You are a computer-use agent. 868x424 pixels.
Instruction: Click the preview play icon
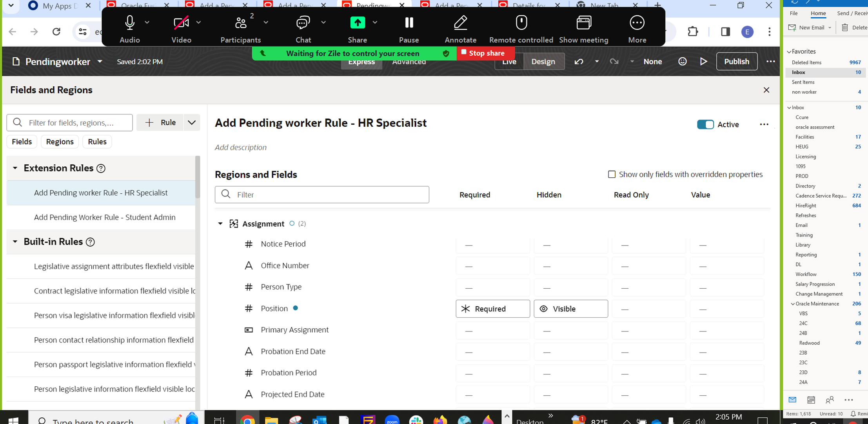(x=704, y=62)
